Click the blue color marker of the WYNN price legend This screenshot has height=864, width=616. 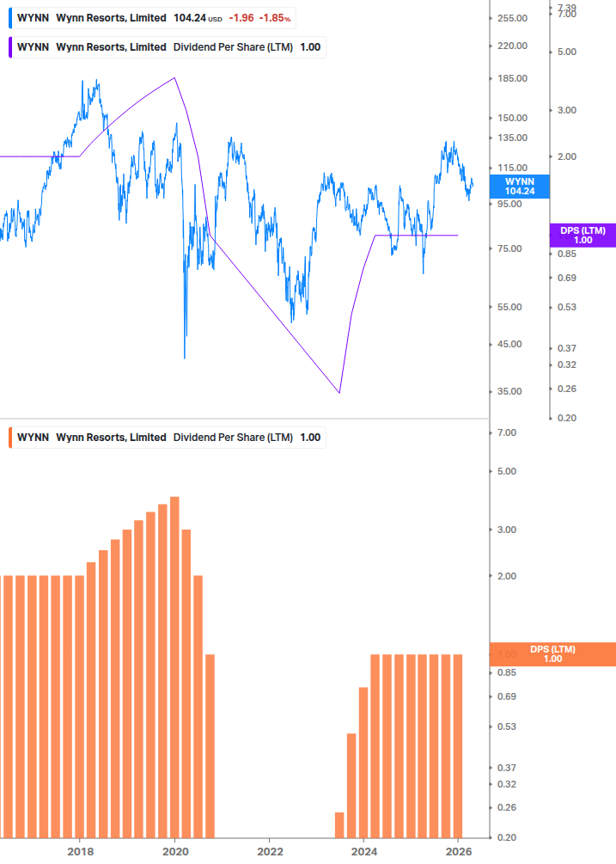tap(10, 18)
